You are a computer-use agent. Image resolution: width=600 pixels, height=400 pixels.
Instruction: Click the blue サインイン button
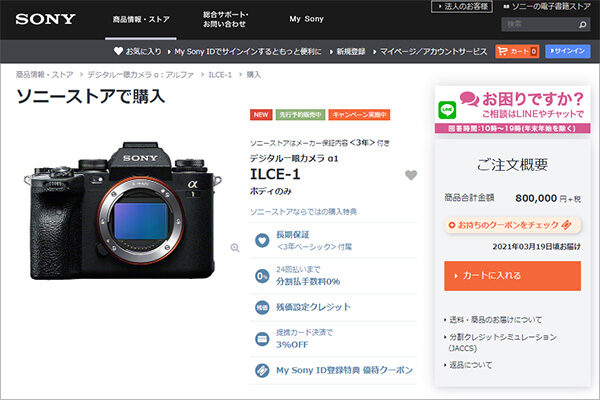pyautogui.click(x=568, y=51)
